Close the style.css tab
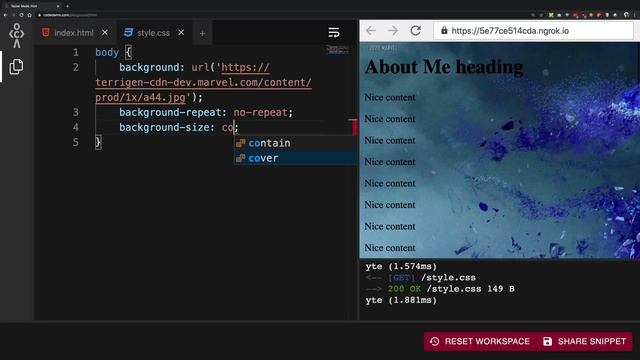This screenshot has width=640, height=360. pos(181,32)
